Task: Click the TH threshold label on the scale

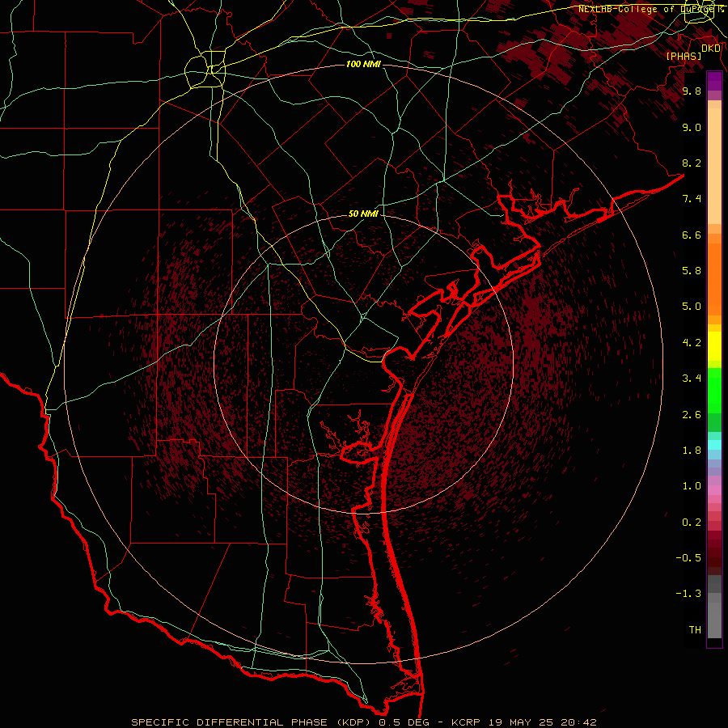Action: [695, 629]
